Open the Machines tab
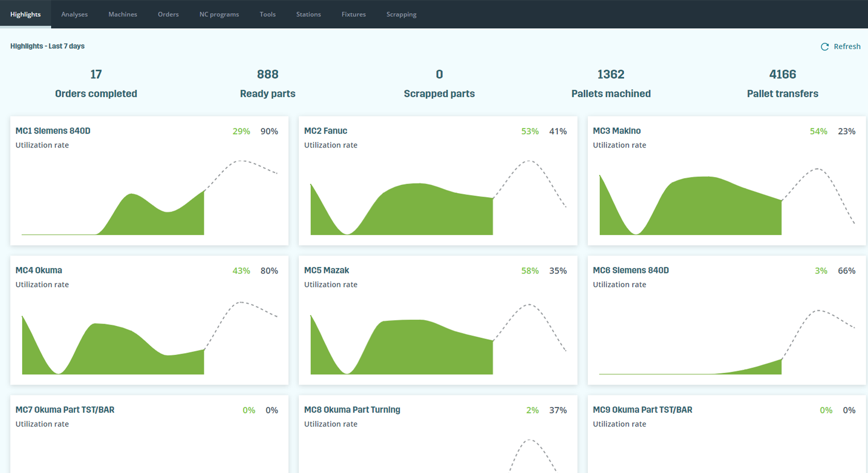This screenshot has width=868, height=473. tap(123, 14)
